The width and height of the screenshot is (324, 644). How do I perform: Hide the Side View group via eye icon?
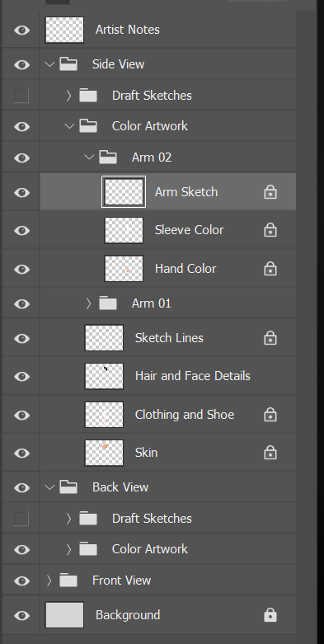pyautogui.click(x=21, y=64)
